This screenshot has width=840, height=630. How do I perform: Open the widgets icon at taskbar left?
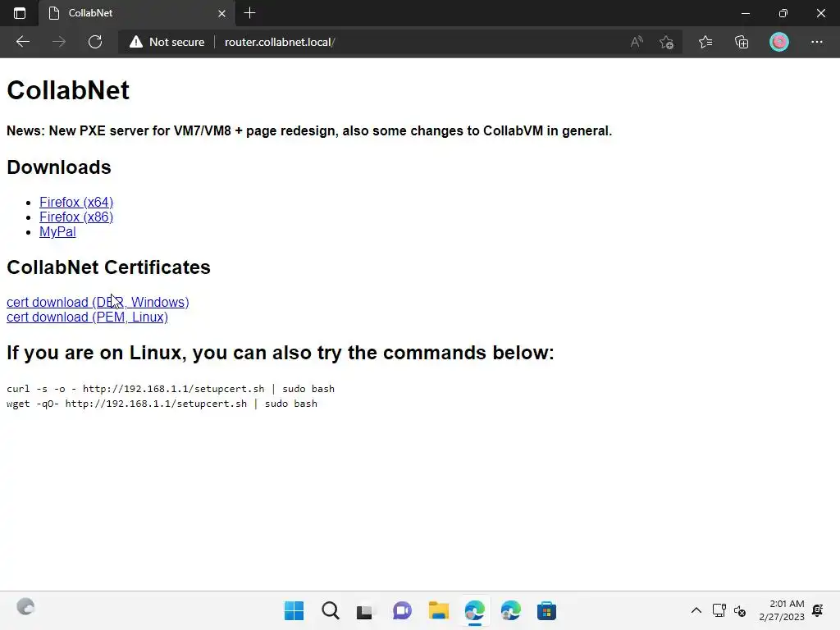coord(25,607)
